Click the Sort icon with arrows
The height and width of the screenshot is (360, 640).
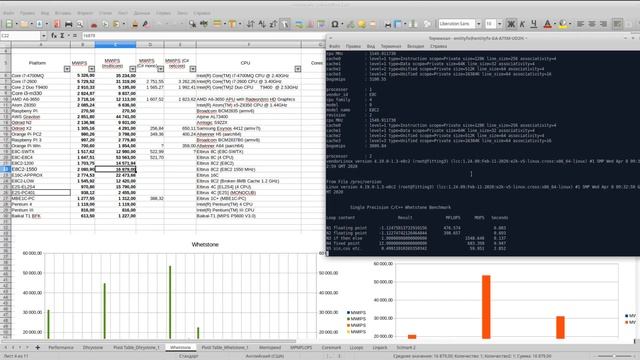click(250, 24)
